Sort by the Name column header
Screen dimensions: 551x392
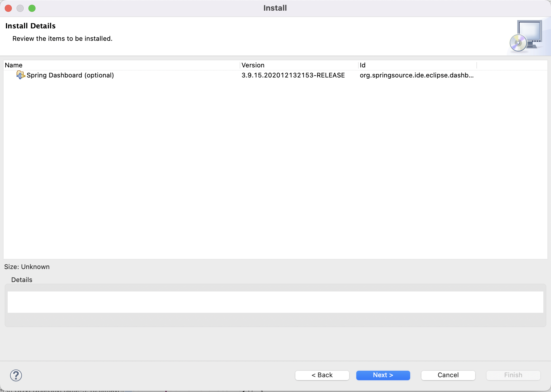[122, 65]
